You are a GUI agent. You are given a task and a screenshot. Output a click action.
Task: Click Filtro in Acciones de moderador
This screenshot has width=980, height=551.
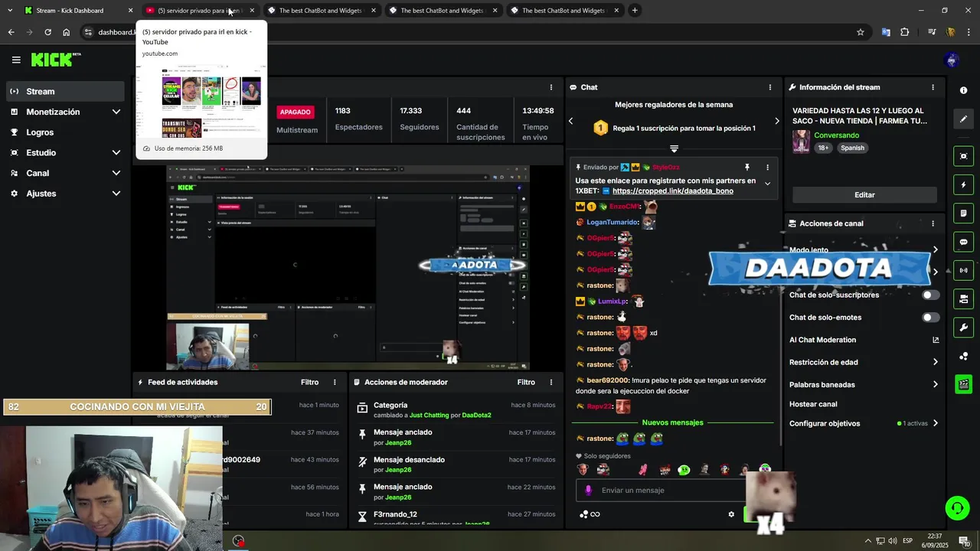526,382
